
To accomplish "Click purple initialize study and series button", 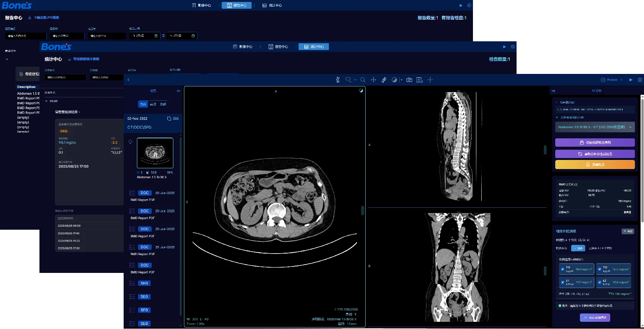I will point(595,143).
